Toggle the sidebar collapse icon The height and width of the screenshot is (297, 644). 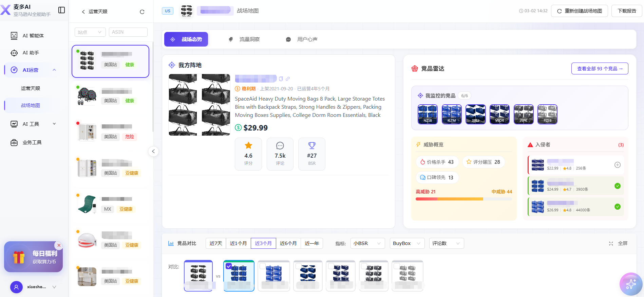[61, 10]
